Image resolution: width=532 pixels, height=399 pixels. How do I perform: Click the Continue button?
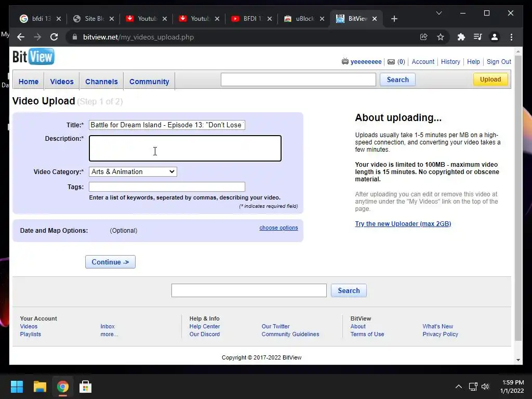(110, 262)
